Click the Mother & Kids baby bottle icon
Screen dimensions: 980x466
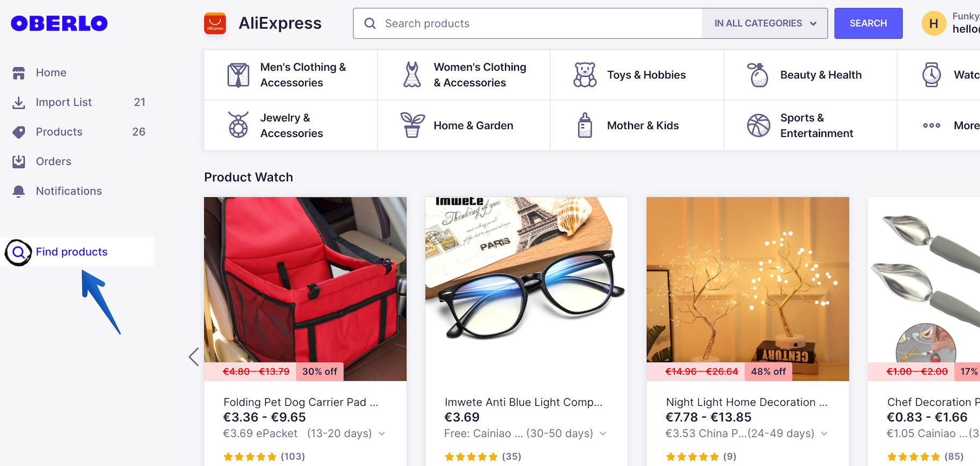585,125
